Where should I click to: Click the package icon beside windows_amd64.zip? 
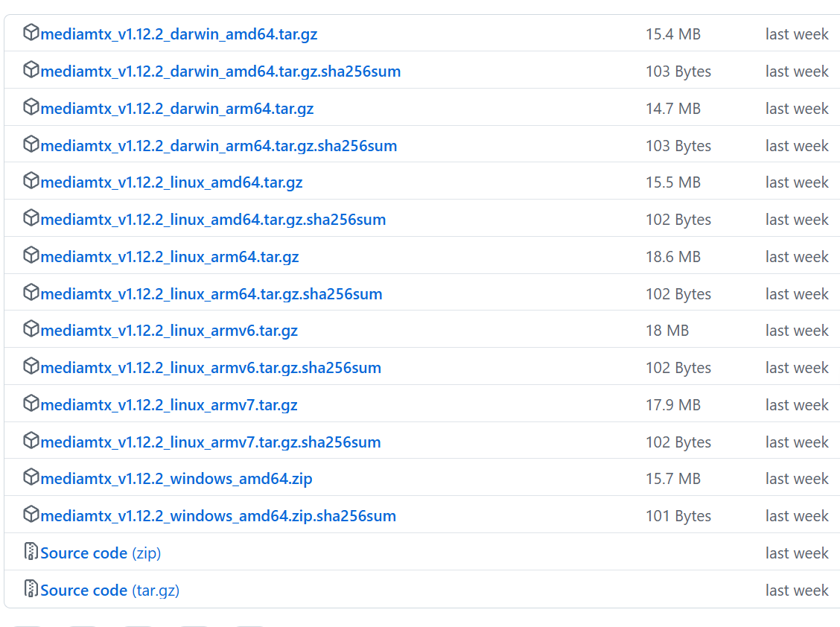pyautogui.click(x=31, y=477)
